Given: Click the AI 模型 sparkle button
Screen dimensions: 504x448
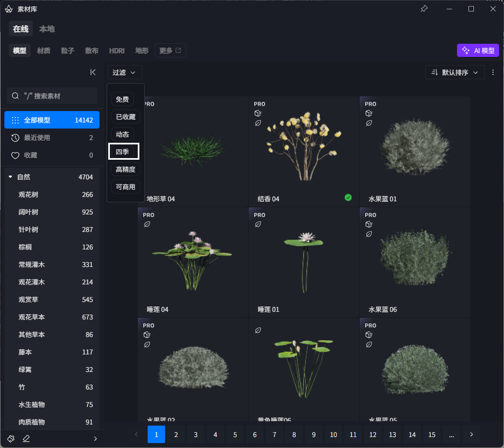Looking at the screenshot, I should pos(478,50).
